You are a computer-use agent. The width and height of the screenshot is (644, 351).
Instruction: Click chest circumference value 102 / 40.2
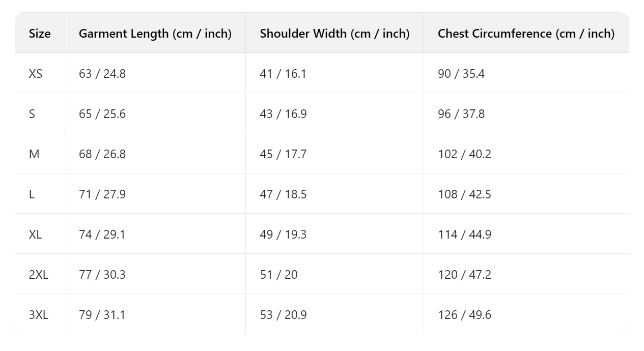pos(464,154)
